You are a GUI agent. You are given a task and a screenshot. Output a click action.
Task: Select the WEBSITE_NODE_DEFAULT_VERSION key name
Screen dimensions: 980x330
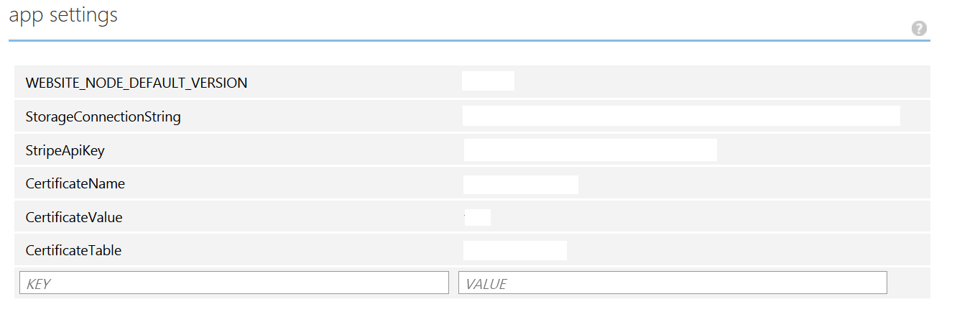[x=137, y=83]
